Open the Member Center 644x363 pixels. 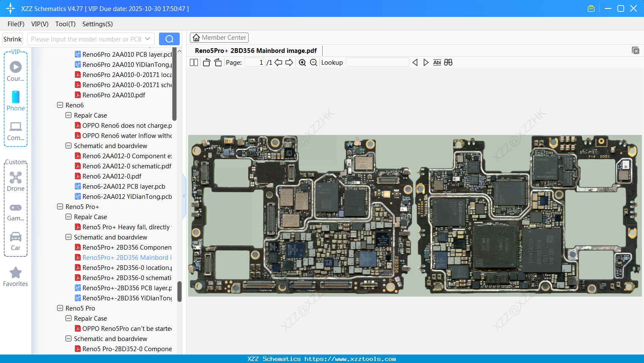coord(219,37)
